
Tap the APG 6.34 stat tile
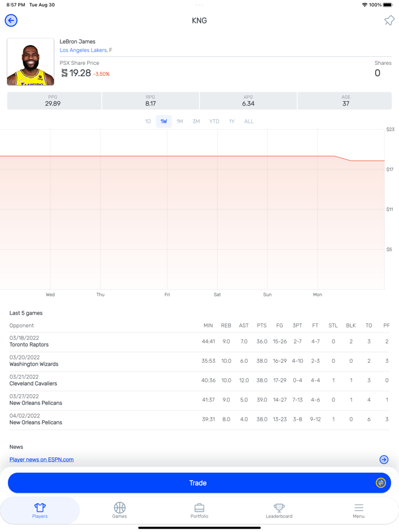(248, 101)
